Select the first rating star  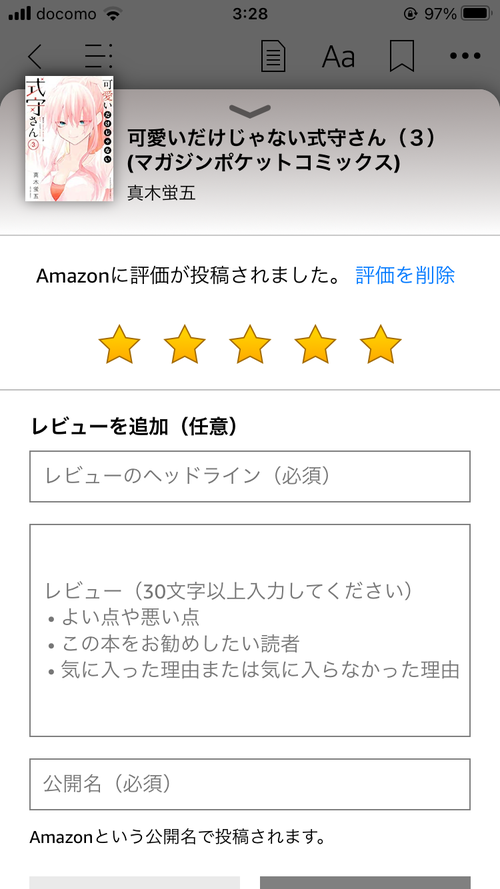coord(119,344)
